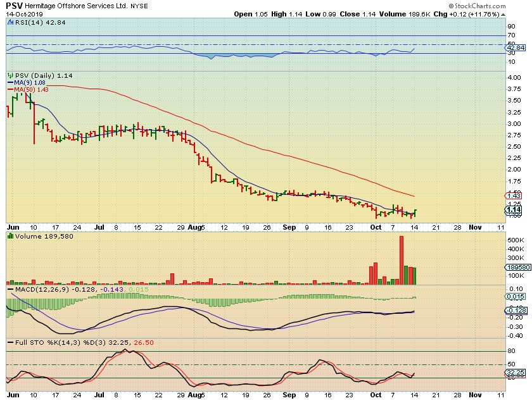Click the bold PSV ticker symbol in the header
The image size is (532, 403).
[14, 6]
